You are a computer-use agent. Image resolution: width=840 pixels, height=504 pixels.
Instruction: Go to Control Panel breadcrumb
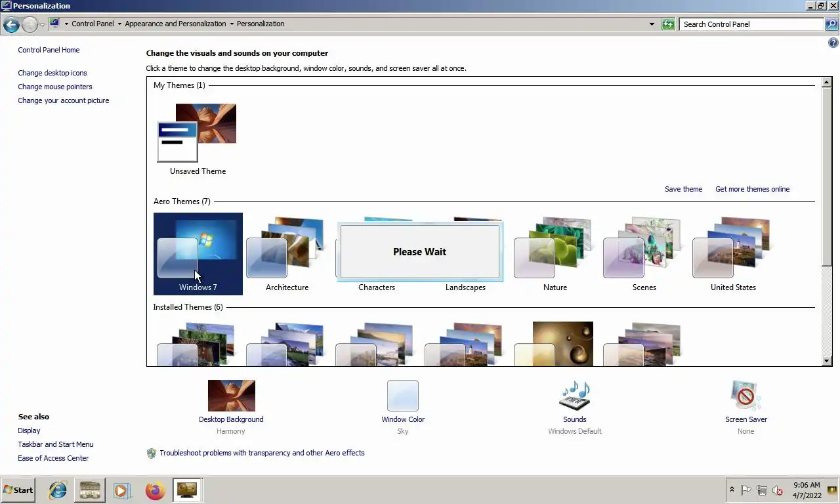pos(93,24)
